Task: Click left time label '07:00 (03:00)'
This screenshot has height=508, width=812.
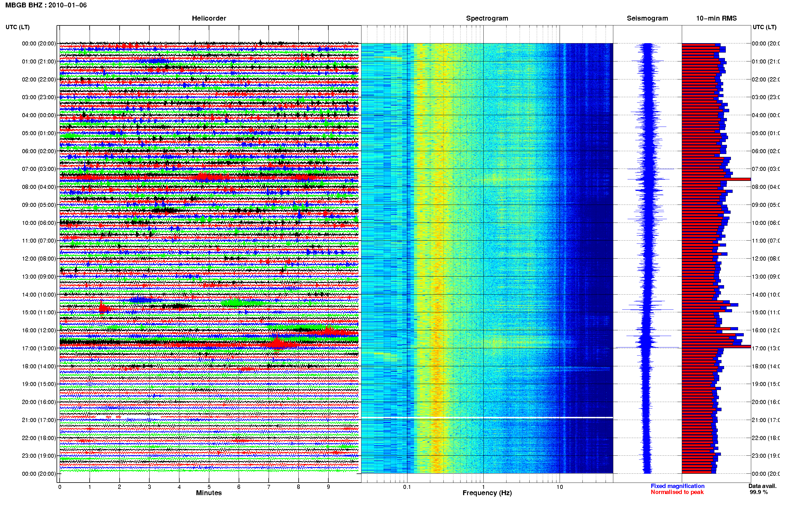Action: click(39, 169)
